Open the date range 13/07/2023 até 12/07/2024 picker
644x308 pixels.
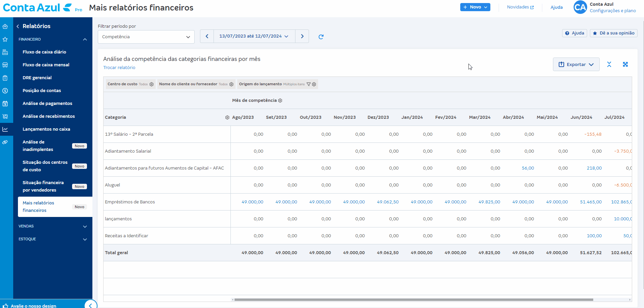254,36
